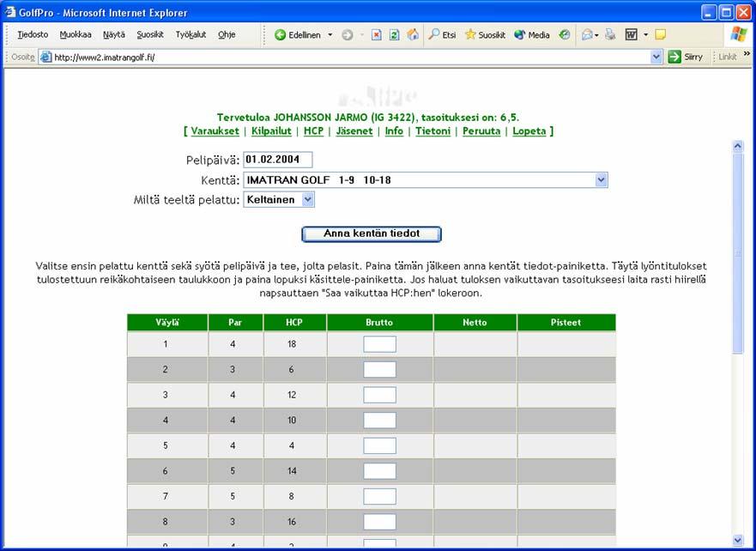Click the Internet Explorer title bar icon
The height and width of the screenshot is (551, 756).
click(10, 12)
